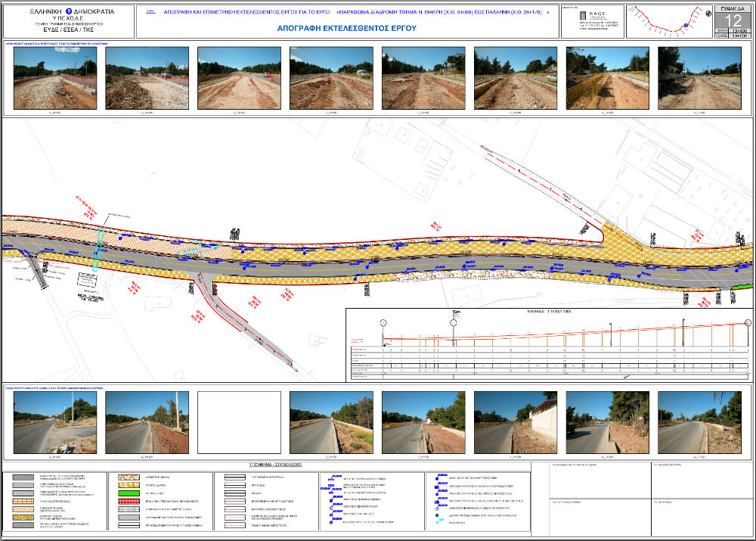756x541 pixels.
Task: Click the blue location marker on key map
Action: pyautogui.click(x=685, y=25)
